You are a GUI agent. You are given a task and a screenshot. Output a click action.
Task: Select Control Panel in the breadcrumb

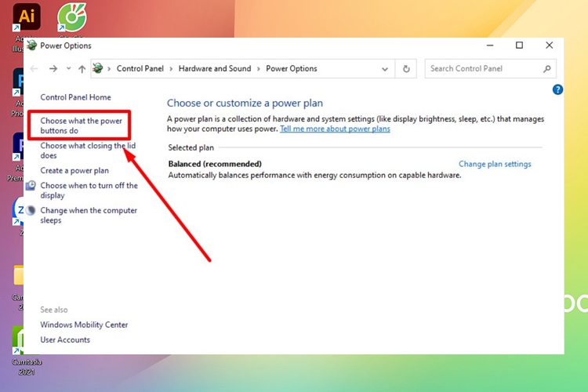pos(140,69)
